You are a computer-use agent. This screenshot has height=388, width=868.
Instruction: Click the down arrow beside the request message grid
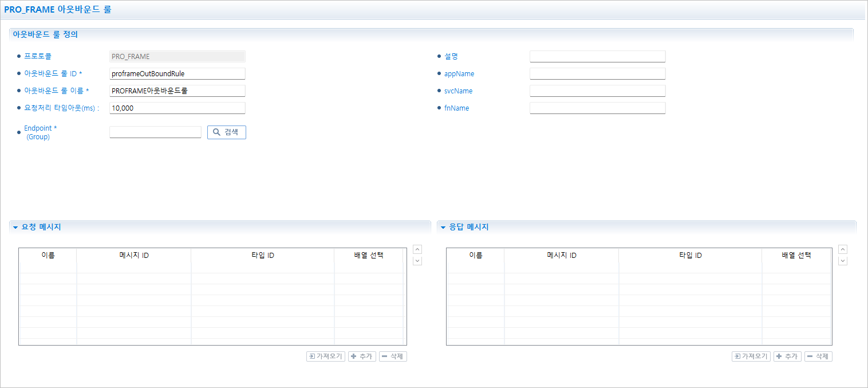coord(417,260)
